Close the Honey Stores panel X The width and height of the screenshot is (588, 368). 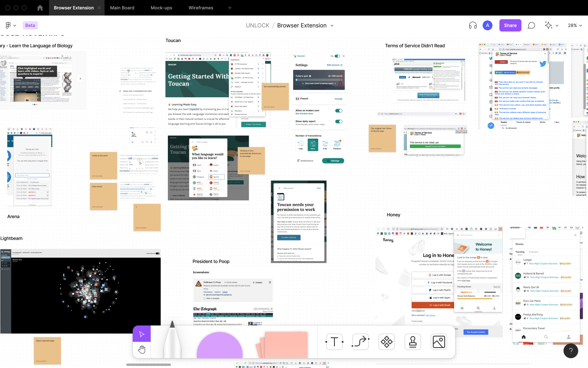pos(576,235)
